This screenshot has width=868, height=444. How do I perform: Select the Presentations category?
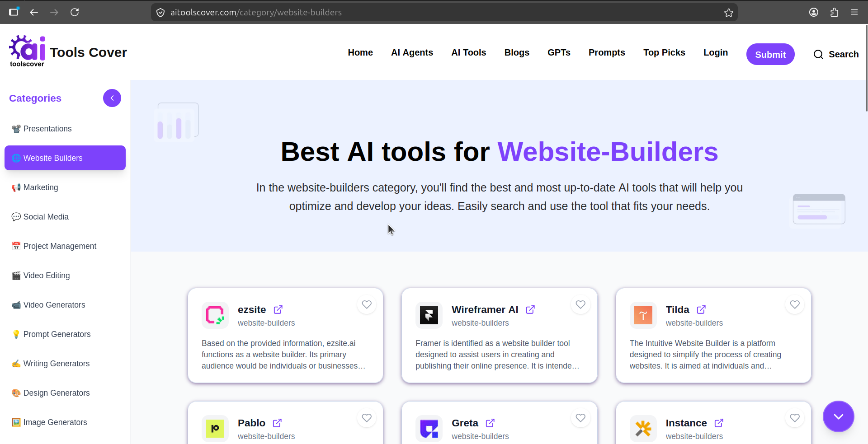click(65, 129)
